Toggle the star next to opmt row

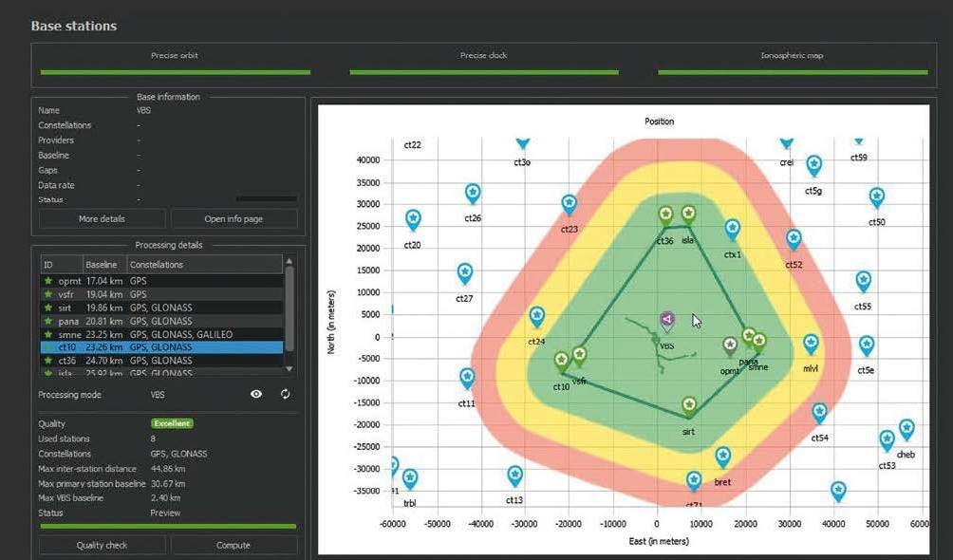(47, 282)
